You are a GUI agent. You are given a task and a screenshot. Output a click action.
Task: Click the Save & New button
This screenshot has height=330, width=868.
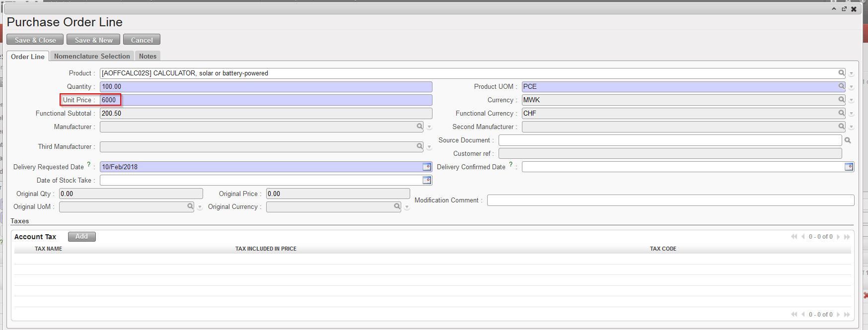[93, 40]
